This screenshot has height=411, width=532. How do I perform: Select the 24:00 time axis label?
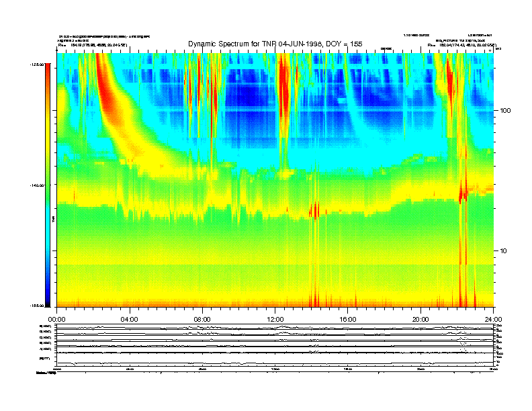tap(493, 320)
